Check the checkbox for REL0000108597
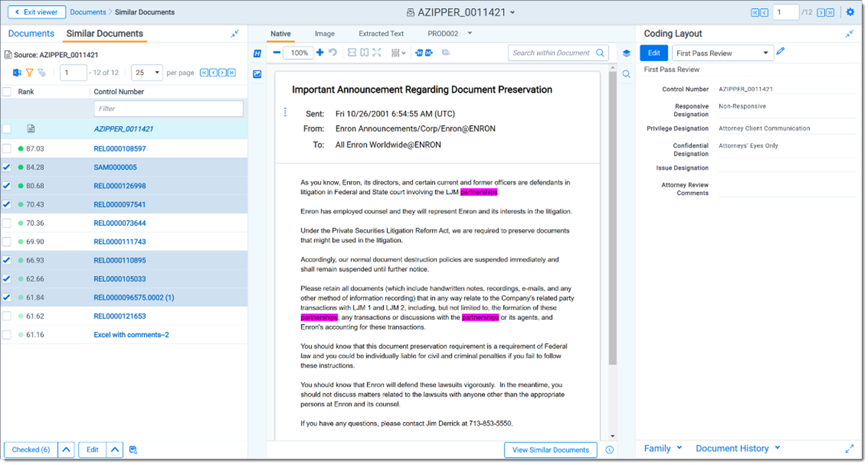This screenshot has width=868, height=465. coord(7,148)
